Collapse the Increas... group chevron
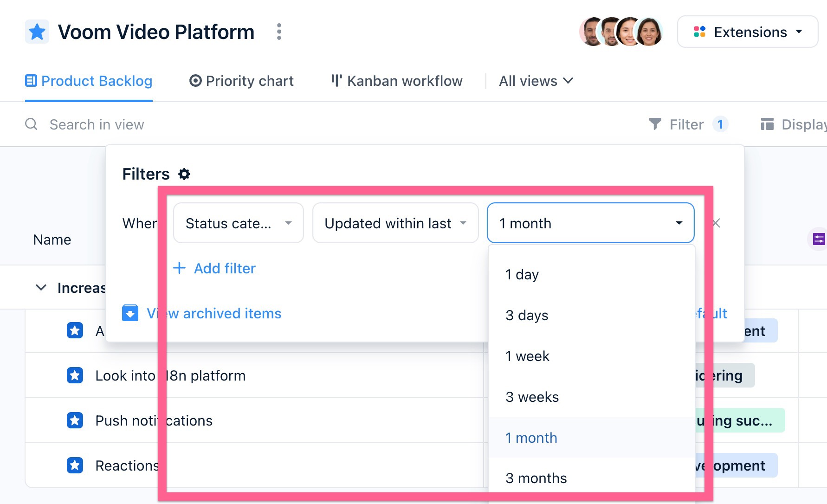827x504 pixels. (41, 288)
